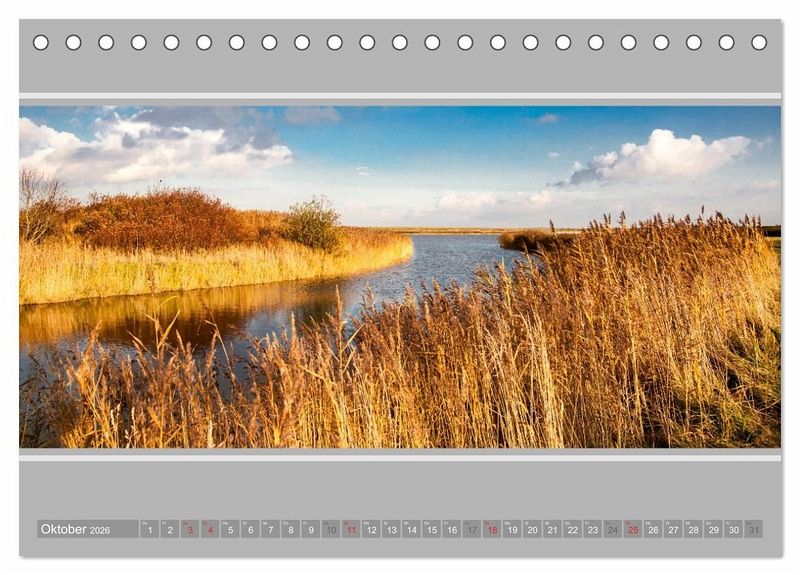Pick red-marked day 3 in the calendar
This screenshot has height=575, width=800.
pyautogui.click(x=190, y=529)
